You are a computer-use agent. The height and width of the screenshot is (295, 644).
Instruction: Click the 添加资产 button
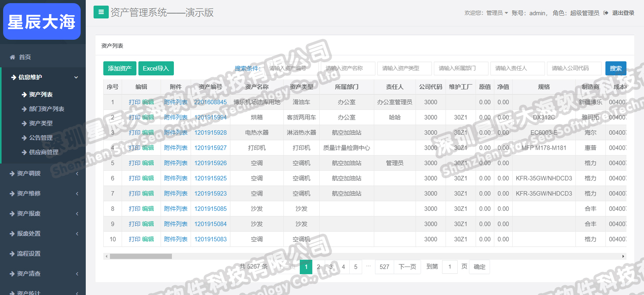tap(120, 68)
